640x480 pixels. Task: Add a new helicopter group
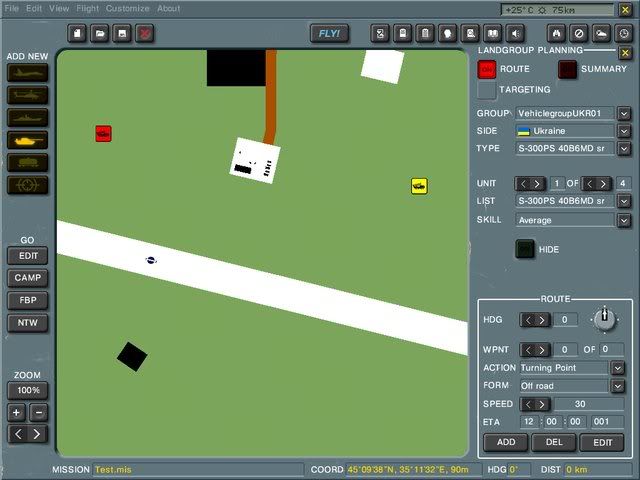pos(27,95)
